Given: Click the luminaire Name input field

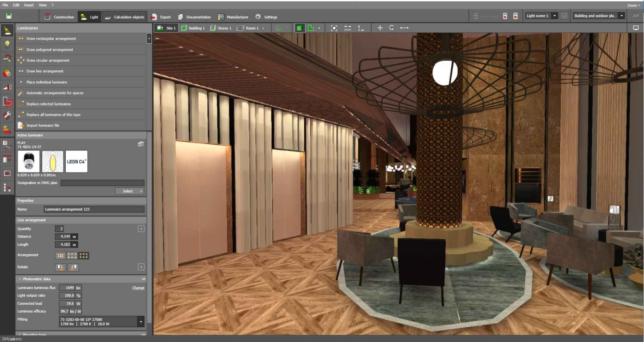Looking at the screenshot, I should click(x=94, y=209).
